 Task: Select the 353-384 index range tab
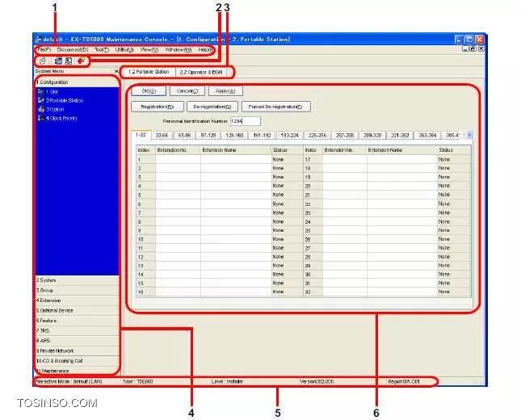[x=427, y=135]
